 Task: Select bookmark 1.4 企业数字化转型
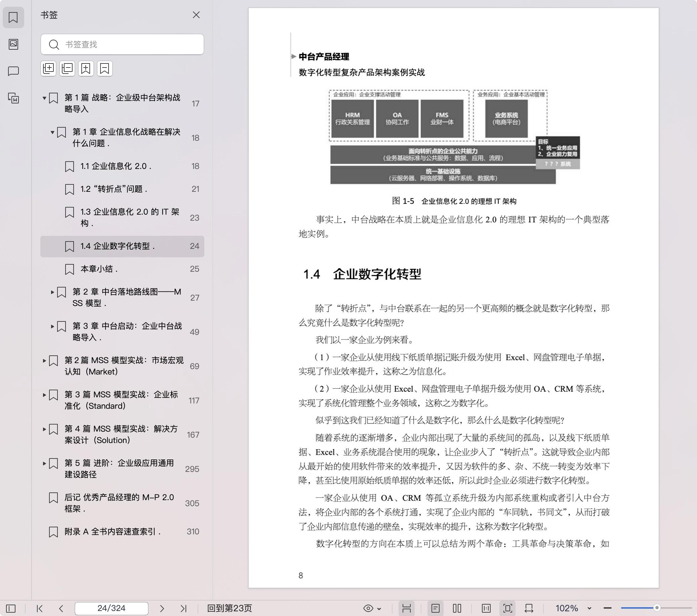(122, 246)
